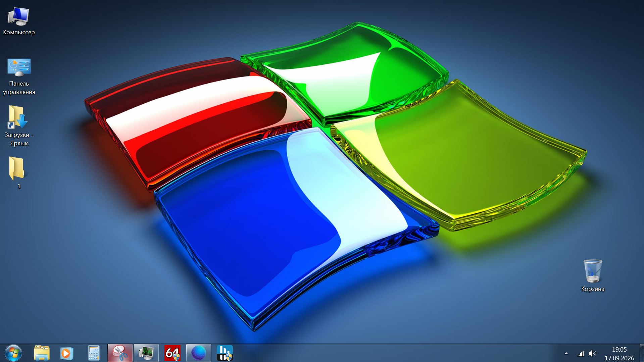Select the Компьютер desktop icon
644x362 pixels.
pos(19,21)
